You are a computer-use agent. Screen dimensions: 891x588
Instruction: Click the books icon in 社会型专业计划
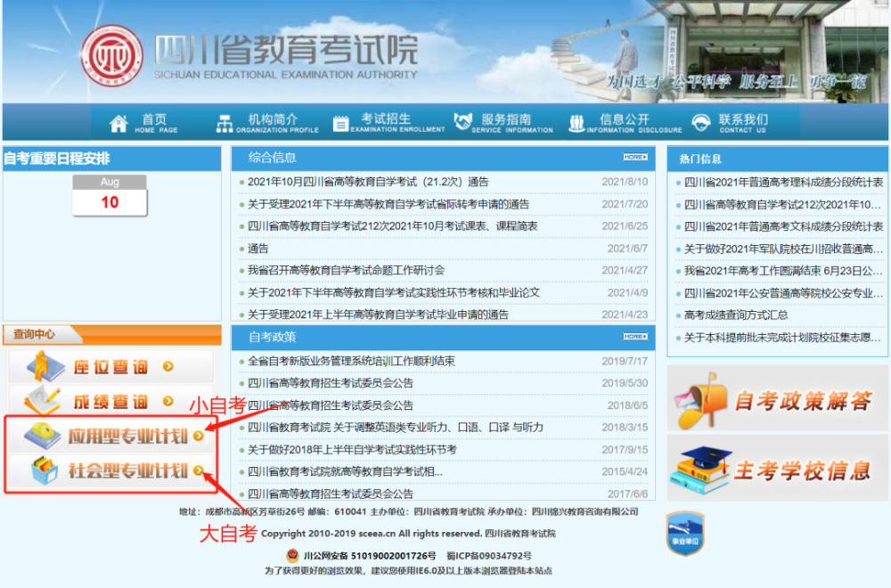pyautogui.click(x=45, y=470)
